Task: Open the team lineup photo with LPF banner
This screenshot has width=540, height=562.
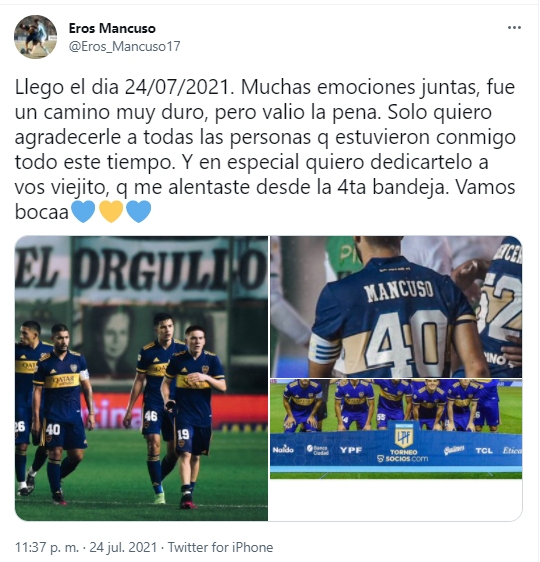Action: point(396,428)
